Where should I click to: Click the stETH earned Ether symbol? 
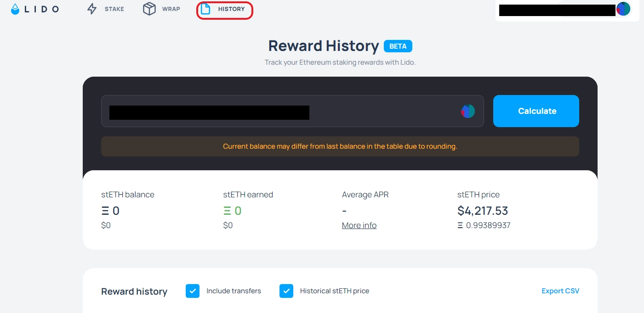point(227,211)
